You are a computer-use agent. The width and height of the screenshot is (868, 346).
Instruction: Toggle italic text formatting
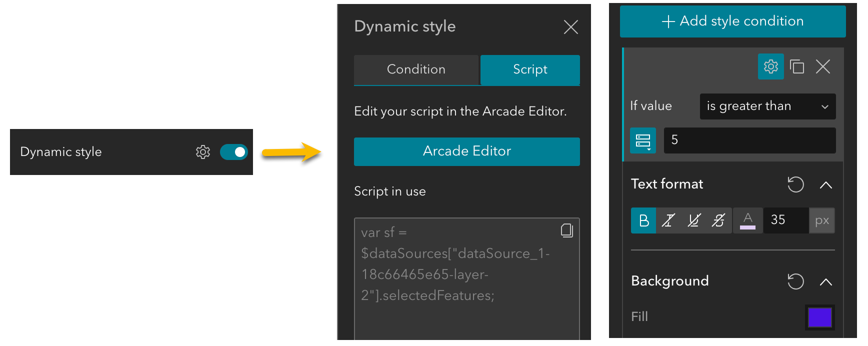click(668, 220)
